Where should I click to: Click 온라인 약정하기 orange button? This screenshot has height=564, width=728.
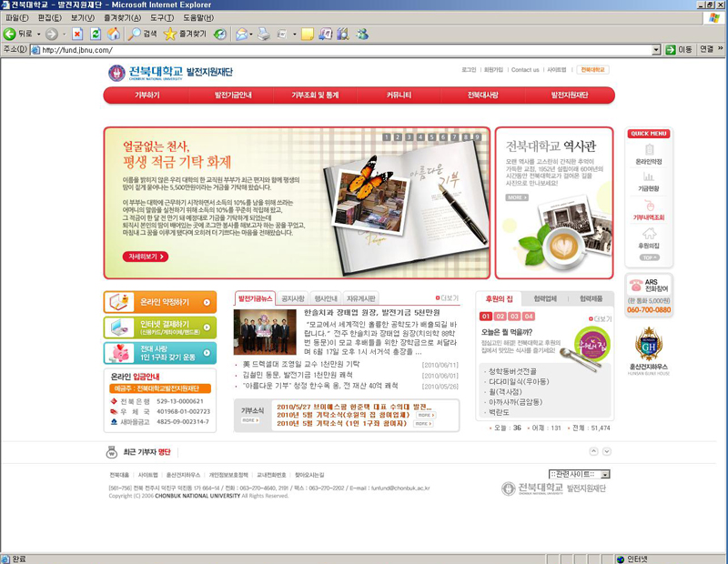[160, 301]
